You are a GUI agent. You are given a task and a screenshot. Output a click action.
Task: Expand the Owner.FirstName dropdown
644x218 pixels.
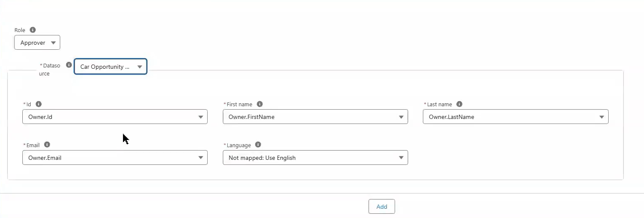click(x=315, y=117)
